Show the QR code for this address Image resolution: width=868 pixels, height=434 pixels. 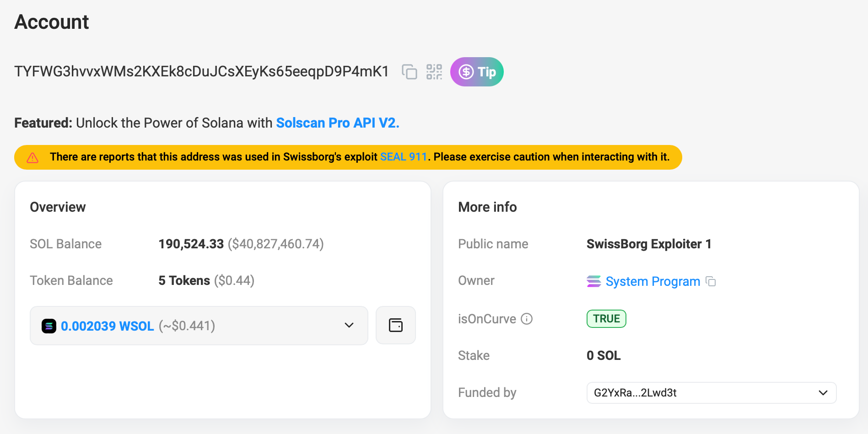[434, 72]
